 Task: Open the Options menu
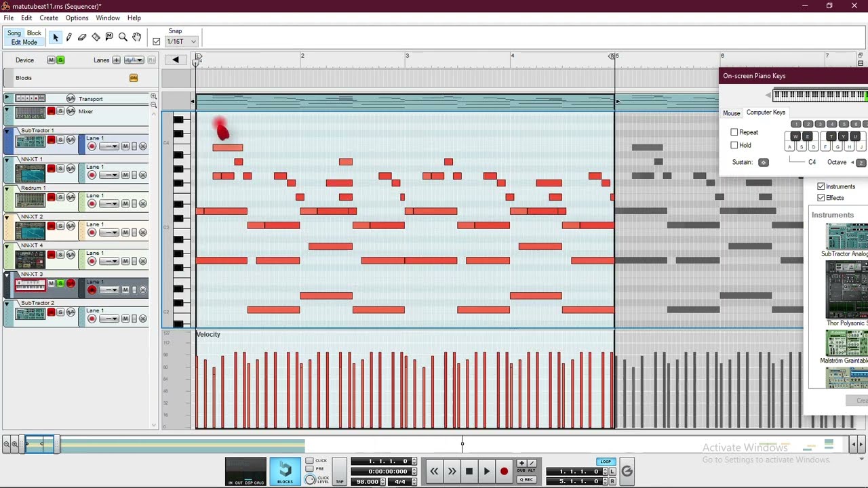click(x=77, y=18)
